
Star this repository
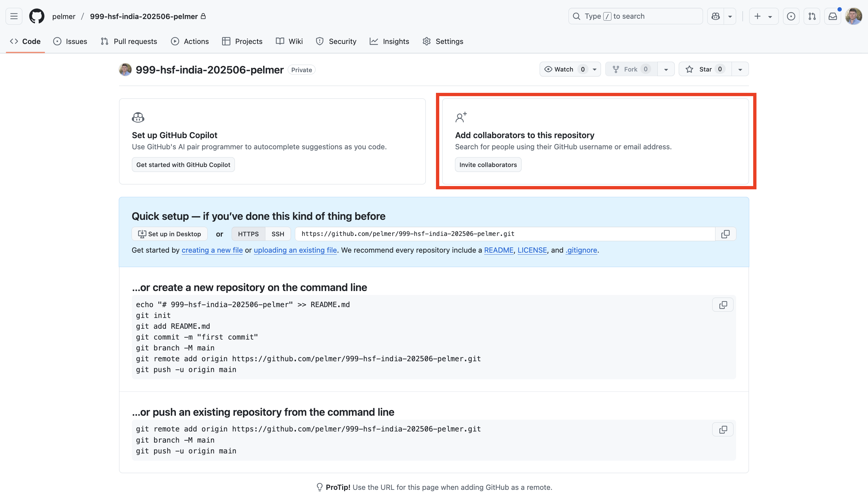[x=705, y=69]
